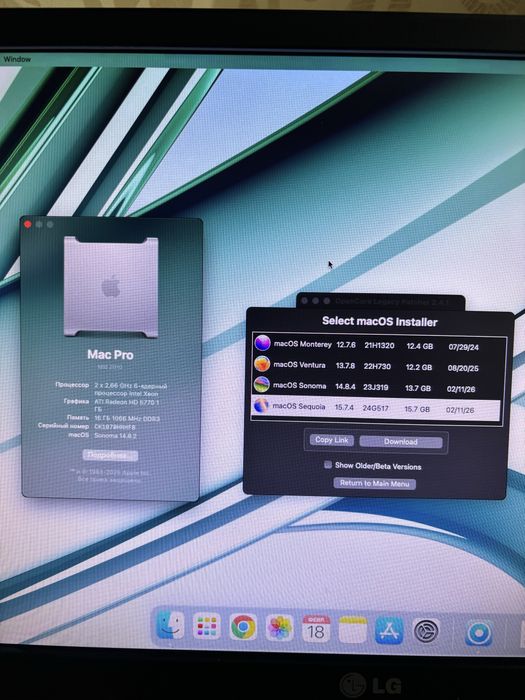
Task: Click the 2 x 2,66 GHz processor text
Action: tap(130, 389)
